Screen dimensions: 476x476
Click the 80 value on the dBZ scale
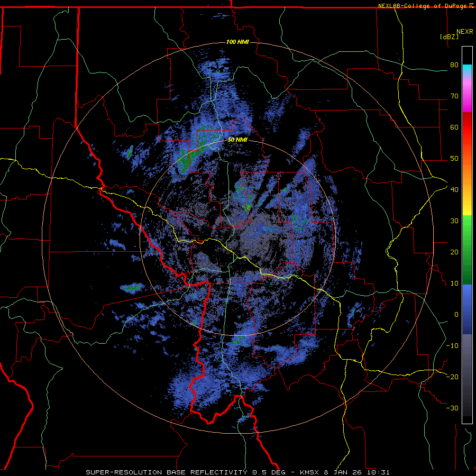tap(454, 65)
